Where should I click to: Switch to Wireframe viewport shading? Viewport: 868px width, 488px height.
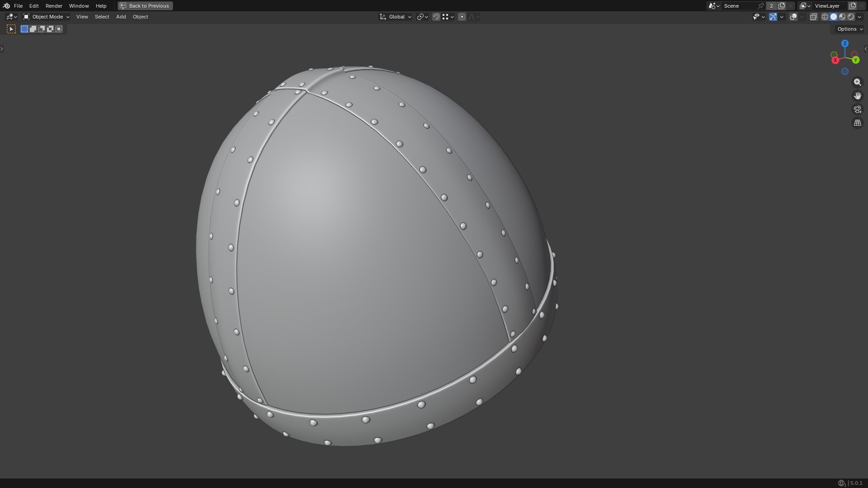click(825, 17)
